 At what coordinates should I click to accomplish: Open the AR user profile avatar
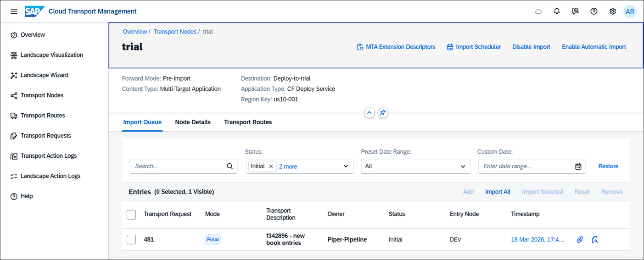coord(630,11)
